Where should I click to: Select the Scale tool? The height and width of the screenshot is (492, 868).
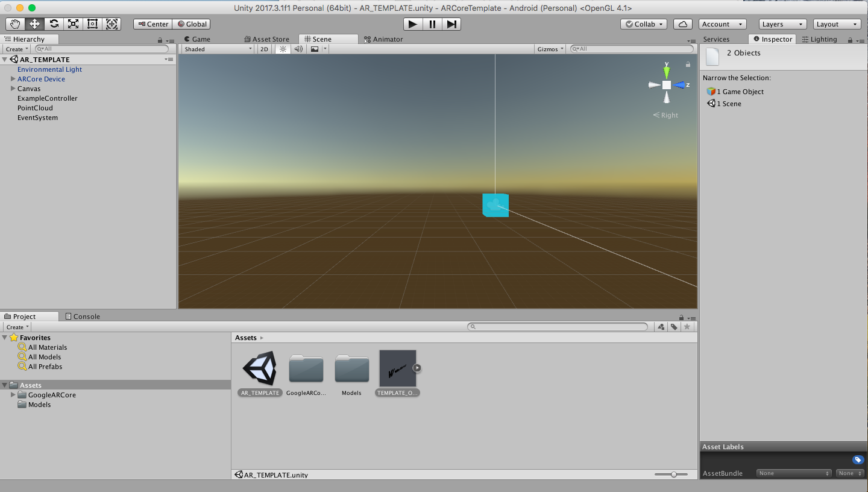(x=73, y=24)
